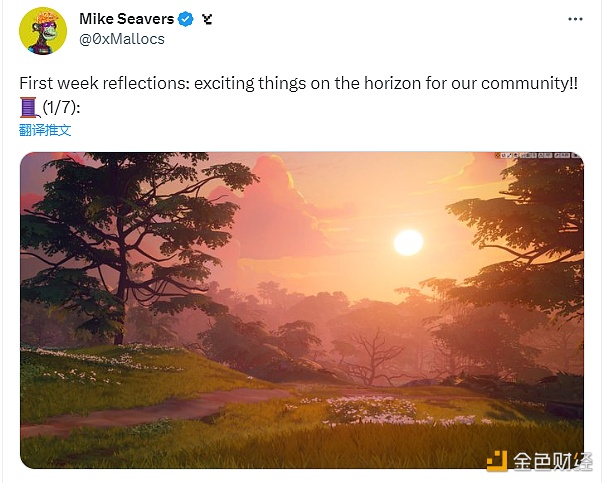Click the Mike Seavers display name
Screen dimensions: 604x483
point(126,19)
